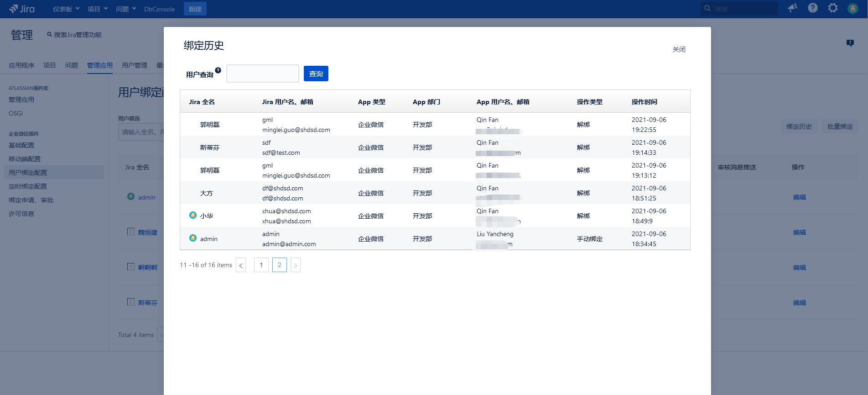Click the 查询 search button

pyautogui.click(x=316, y=74)
